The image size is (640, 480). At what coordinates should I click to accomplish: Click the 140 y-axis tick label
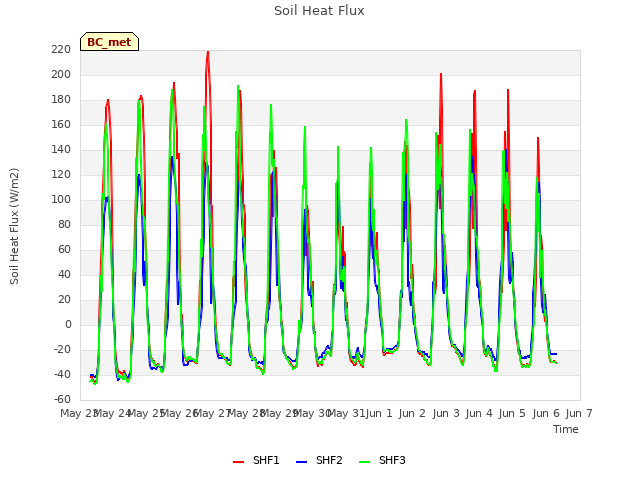coord(61,149)
